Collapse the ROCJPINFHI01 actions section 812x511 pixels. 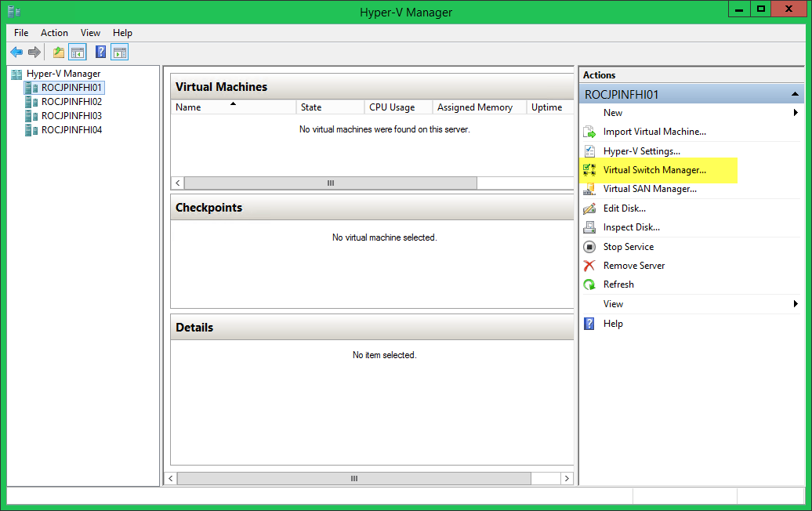tap(795, 94)
